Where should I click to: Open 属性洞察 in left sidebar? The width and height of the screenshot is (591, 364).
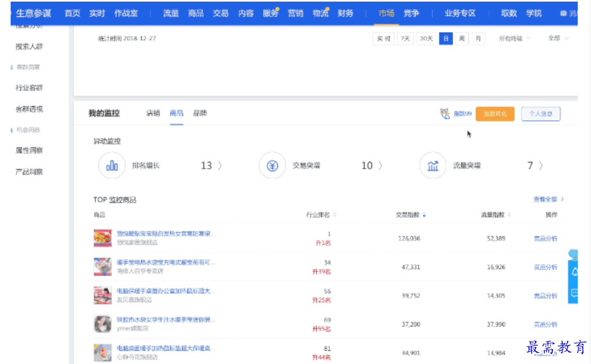point(29,151)
